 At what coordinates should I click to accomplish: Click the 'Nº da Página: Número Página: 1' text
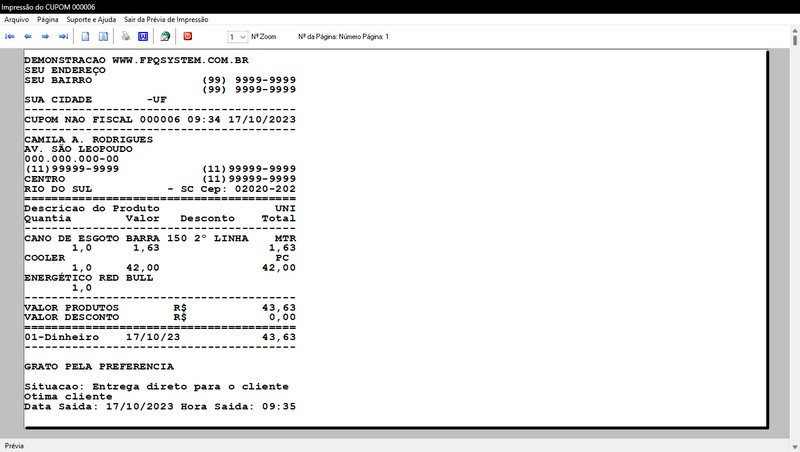point(343,37)
